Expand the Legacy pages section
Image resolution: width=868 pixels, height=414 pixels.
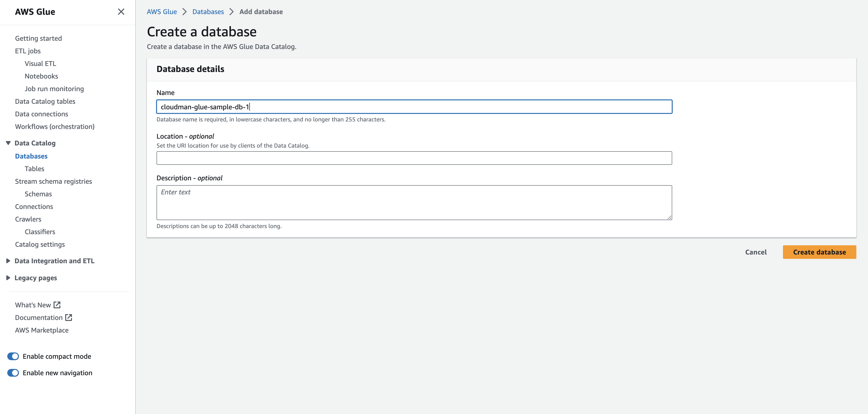click(x=8, y=278)
